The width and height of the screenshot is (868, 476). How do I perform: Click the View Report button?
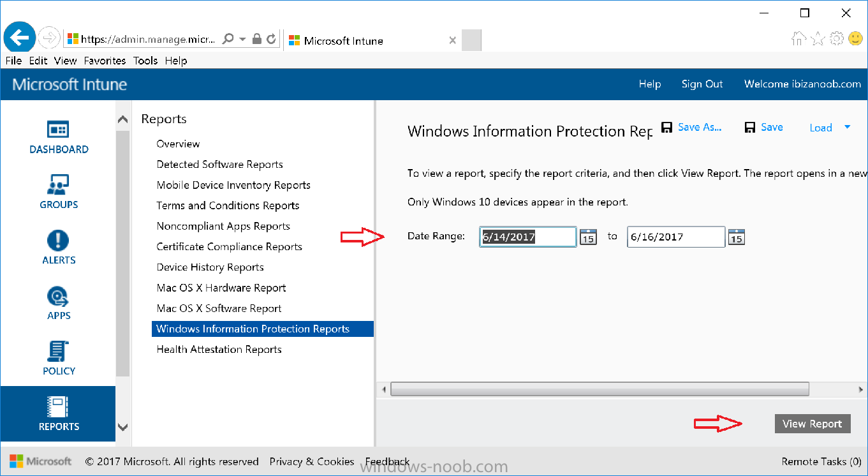pos(813,424)
